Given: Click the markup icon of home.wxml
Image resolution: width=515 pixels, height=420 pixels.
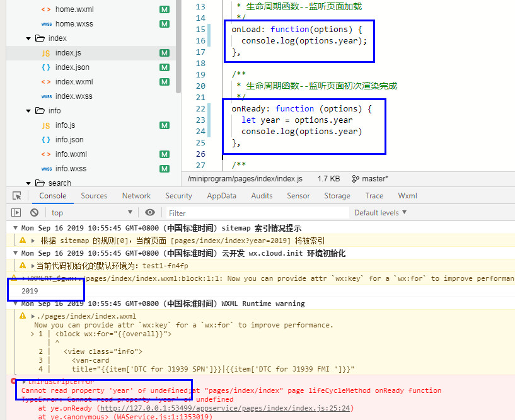Looking at the screenshot, I should pos(46,9).
